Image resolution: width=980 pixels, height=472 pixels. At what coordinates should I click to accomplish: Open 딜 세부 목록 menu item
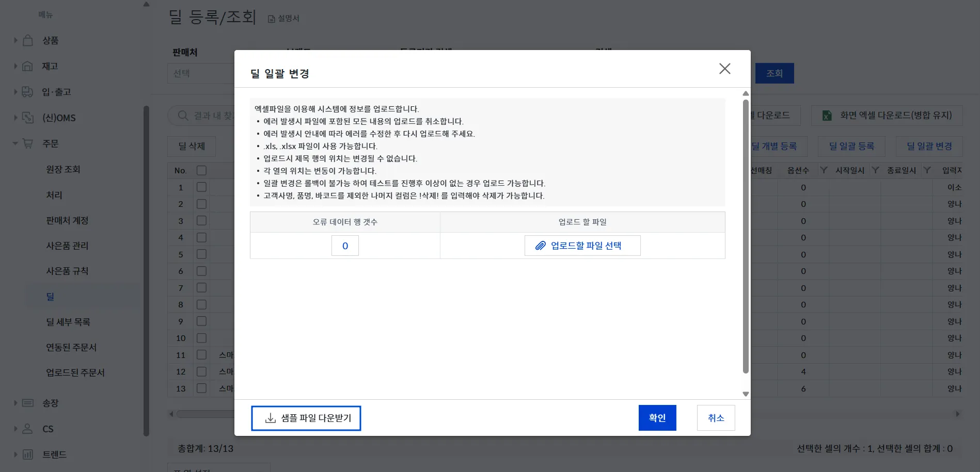(x=68, y=322)
